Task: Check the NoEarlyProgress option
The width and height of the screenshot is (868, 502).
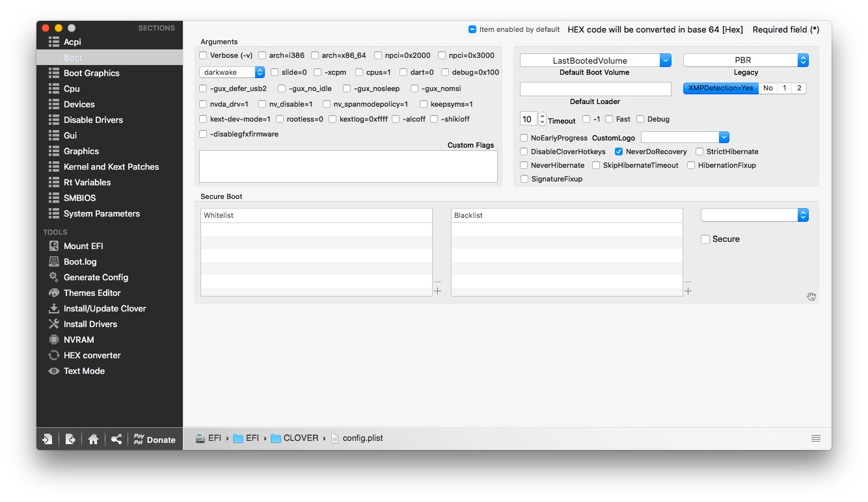Action: tap(524, 138)
